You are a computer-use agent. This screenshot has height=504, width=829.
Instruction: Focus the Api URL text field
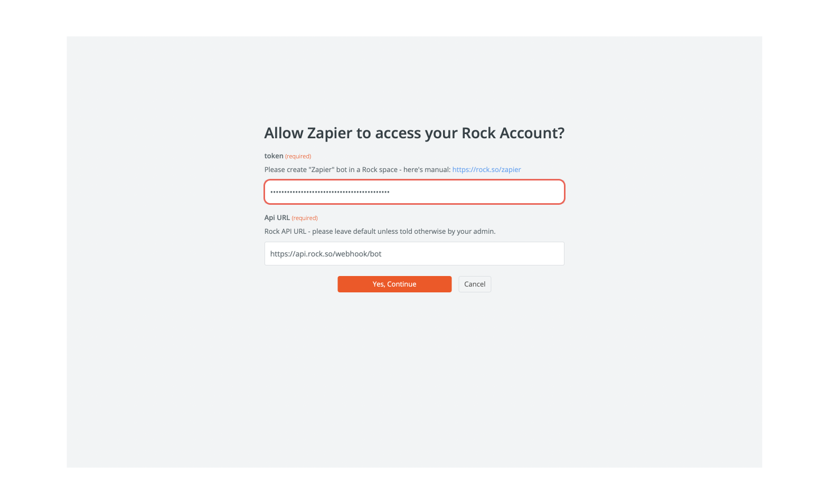(414, 253)
